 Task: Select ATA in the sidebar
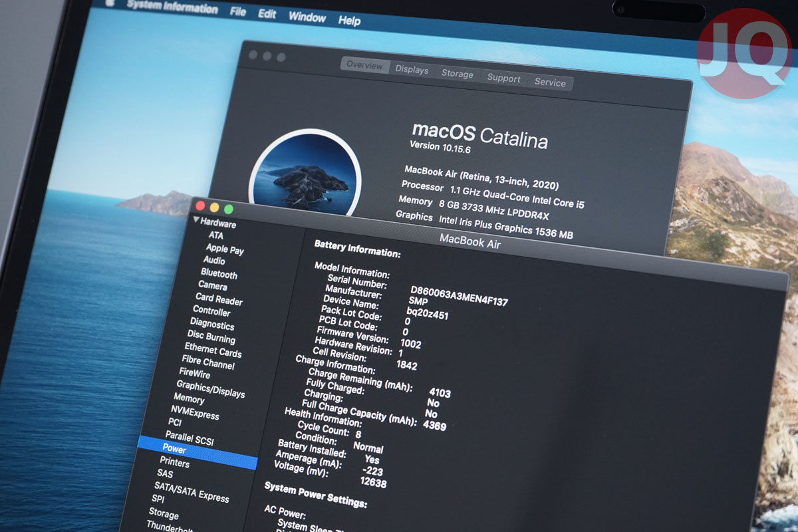click(x=215, y=235)
